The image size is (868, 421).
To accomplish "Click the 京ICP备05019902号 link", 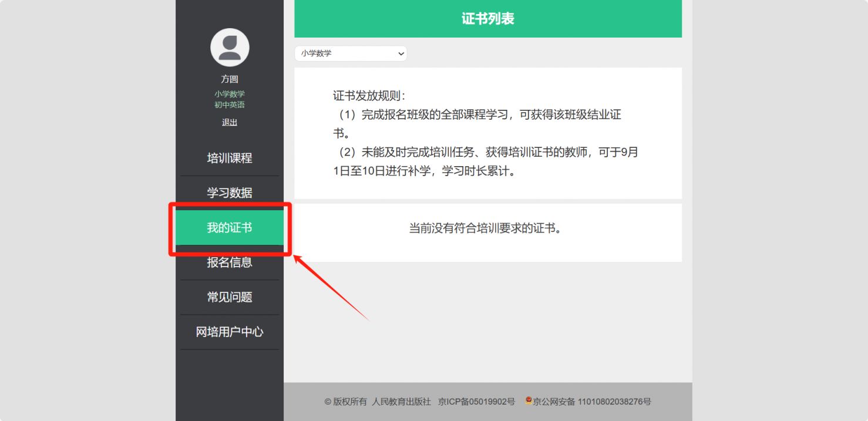I will pyautogui.click(x=477, y=402).
